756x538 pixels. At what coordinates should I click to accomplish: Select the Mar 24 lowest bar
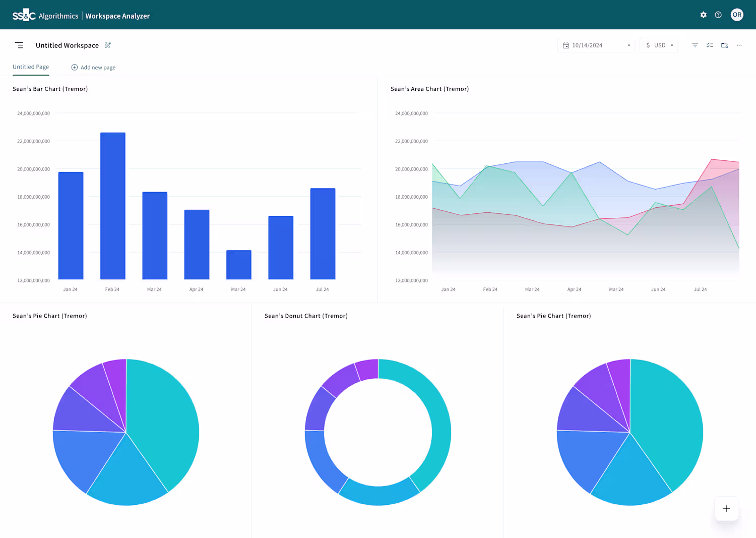(239, 265)
